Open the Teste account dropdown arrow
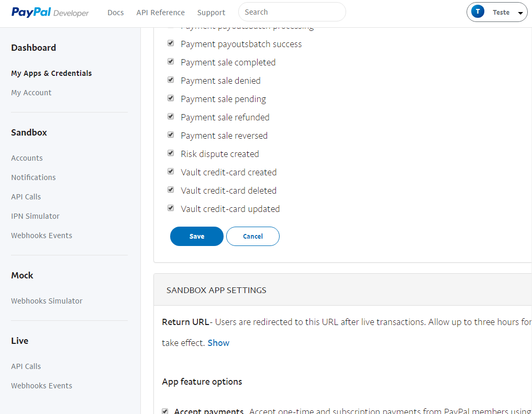The height and width of the screenshot is (414, 532). point(520,13)
